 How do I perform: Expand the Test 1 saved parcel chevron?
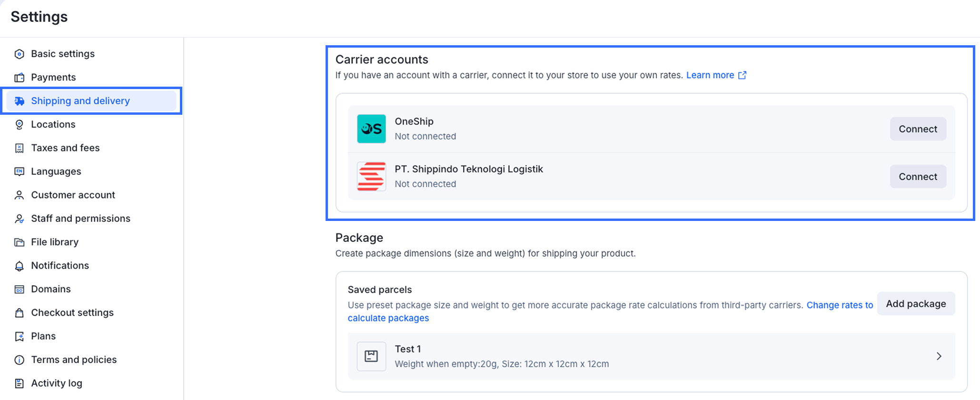pos(939,356)
